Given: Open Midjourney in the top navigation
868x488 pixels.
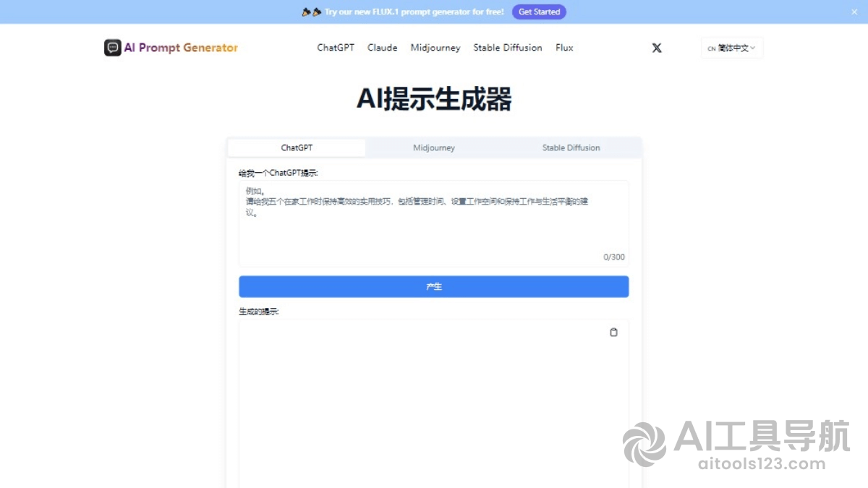Looking at the screenshot, I should pyautogui.click(x=435, y=48).
